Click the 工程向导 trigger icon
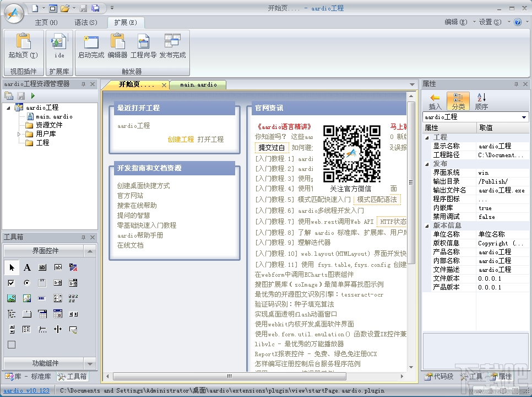Screen dimensions: 532x397 [144, 46]
